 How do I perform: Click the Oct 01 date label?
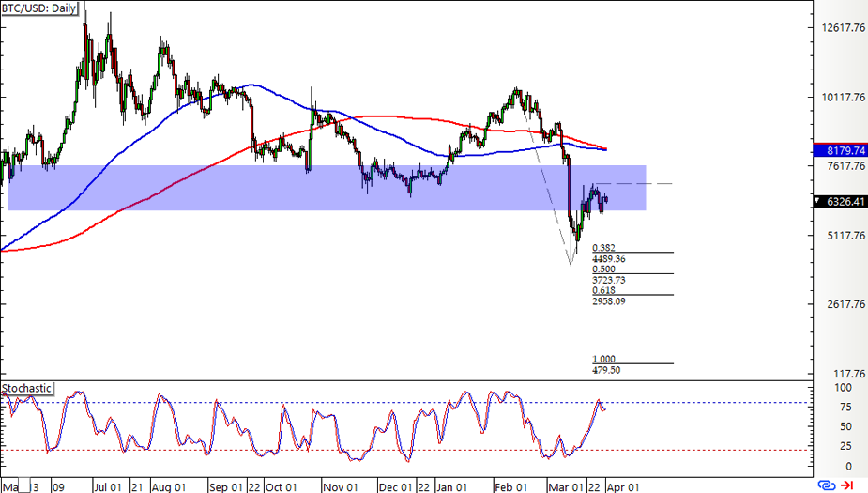tap(282, 487)
